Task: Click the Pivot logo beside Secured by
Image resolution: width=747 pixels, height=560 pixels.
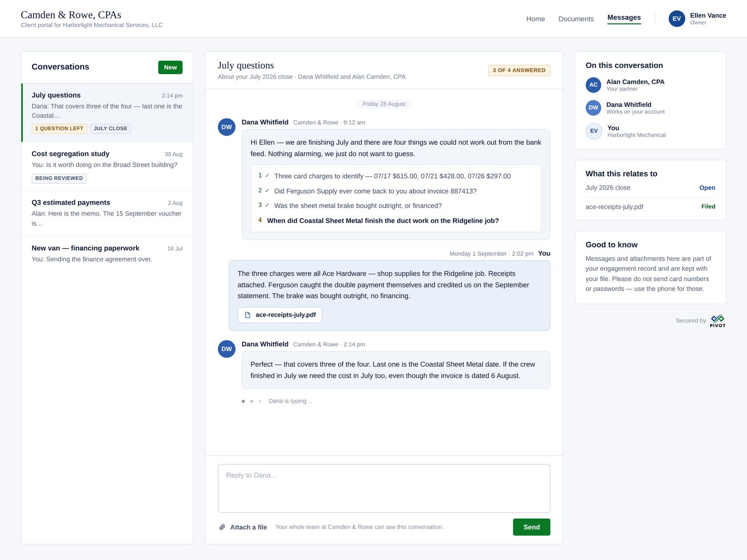Action: (718, 321)
